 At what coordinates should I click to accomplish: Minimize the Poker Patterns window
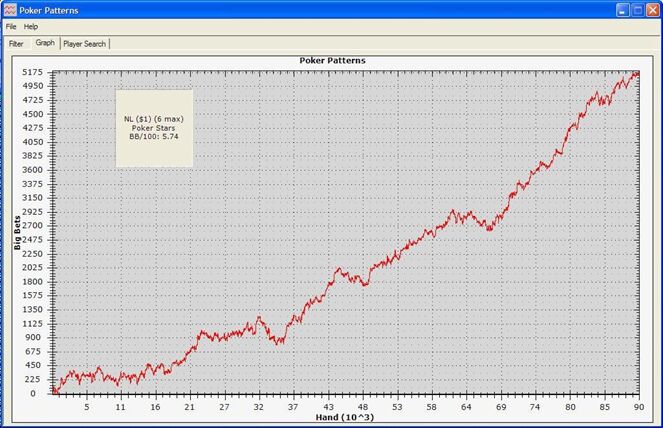(x=622, y=10)
